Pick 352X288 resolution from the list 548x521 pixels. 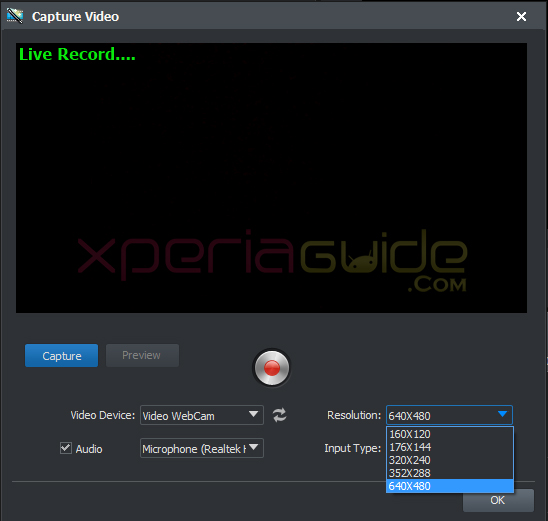[x=450, y=473]
